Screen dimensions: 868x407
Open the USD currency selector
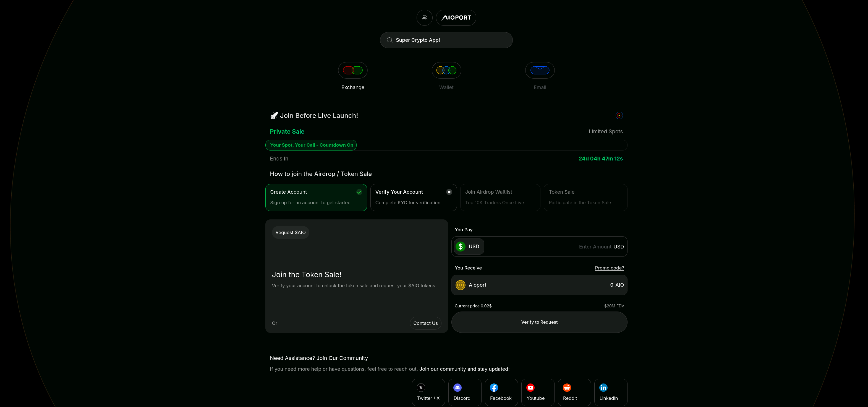click(469, 247)
